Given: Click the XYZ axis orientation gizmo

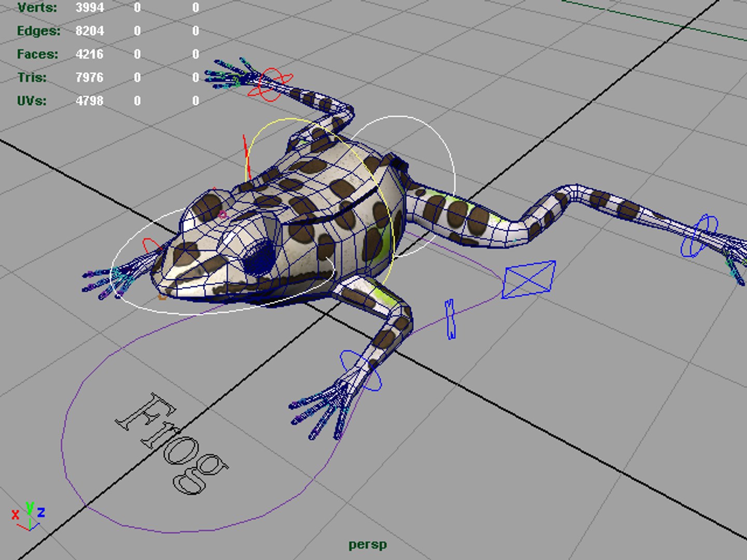Looking at the screenshot, I should pos(29,516).
